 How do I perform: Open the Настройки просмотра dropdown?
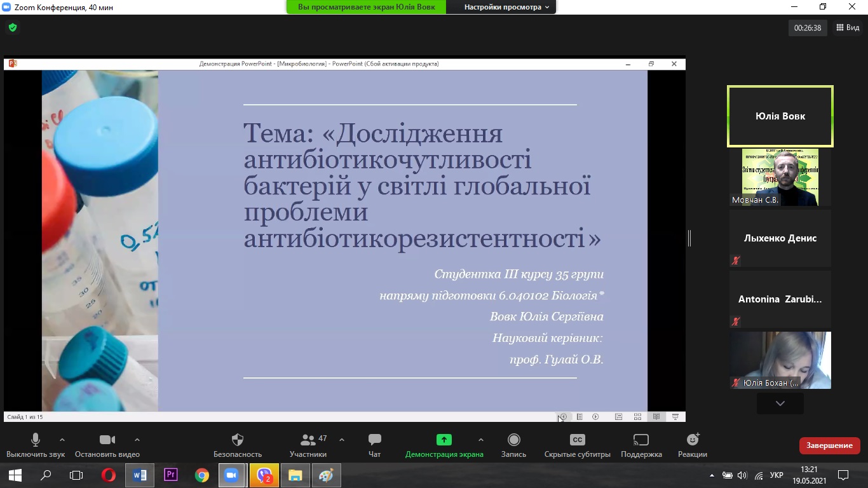coord(506,7)
